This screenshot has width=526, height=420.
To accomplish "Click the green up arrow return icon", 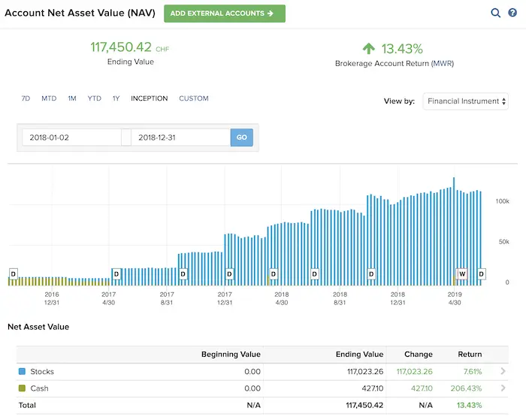I will 369,49.
